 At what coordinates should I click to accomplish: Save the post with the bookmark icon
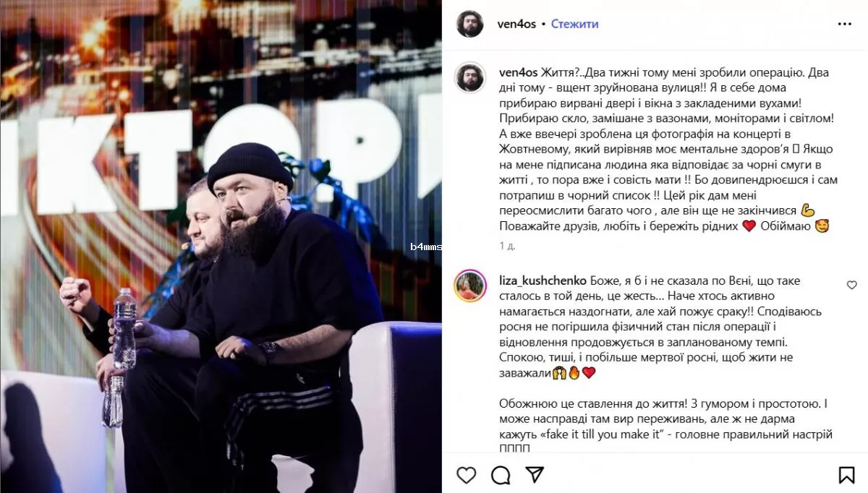(846, 475)
